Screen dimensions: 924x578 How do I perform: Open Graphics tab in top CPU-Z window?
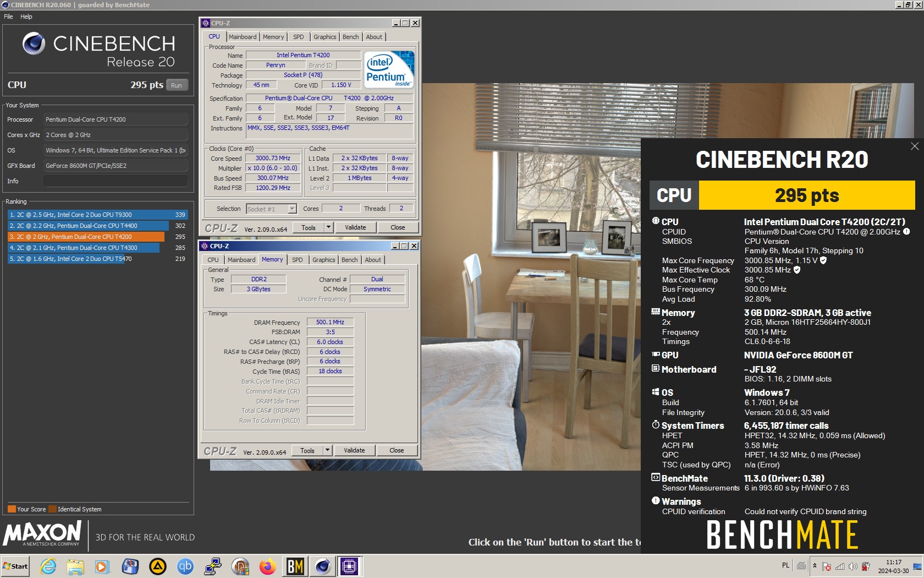(x=325, y=37)
